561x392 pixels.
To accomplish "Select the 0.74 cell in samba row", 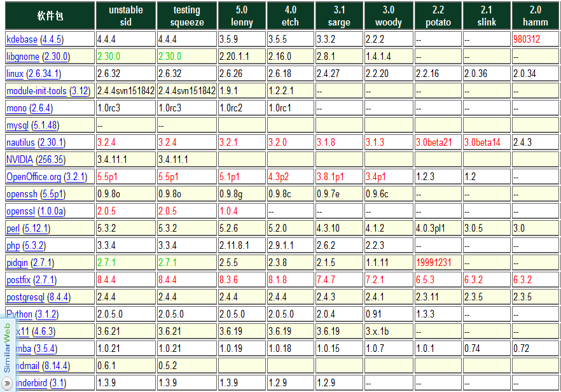I will click(x=487, y=348).
